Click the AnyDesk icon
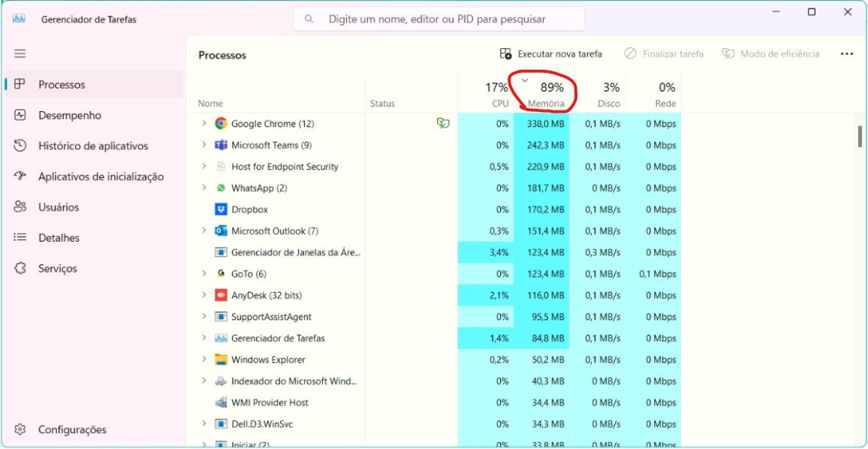This screenshot has width=868, height=449. (x=221, y=295)
